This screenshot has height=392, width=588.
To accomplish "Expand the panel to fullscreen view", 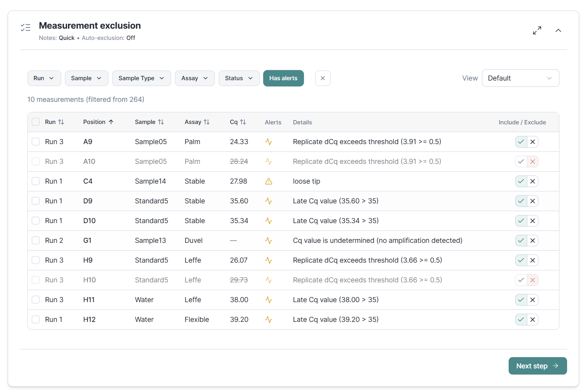I will 537,30.
